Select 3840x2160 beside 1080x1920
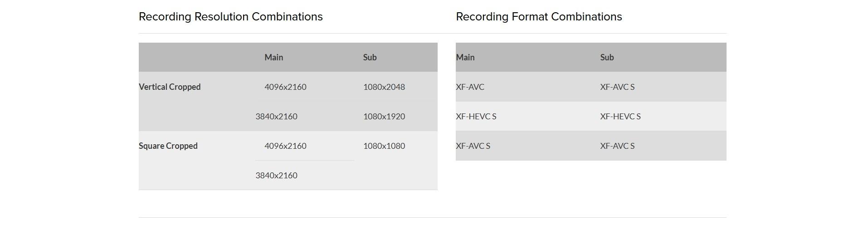This screenshot has height=240, width=868. tap(276, 117)
